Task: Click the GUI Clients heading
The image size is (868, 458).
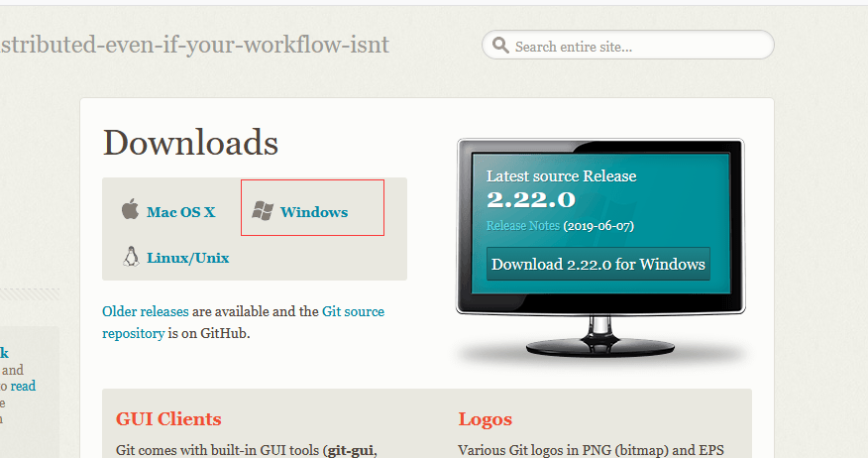Action: coord(168,419)
